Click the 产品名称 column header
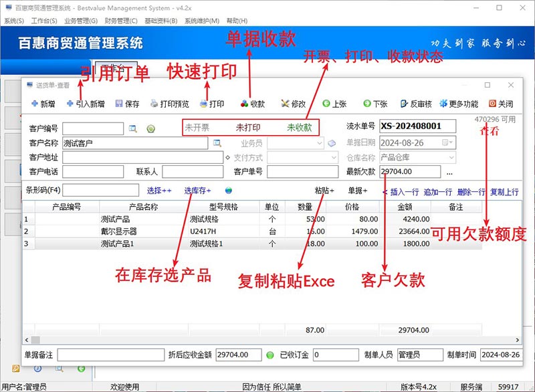 pos(144,207)
